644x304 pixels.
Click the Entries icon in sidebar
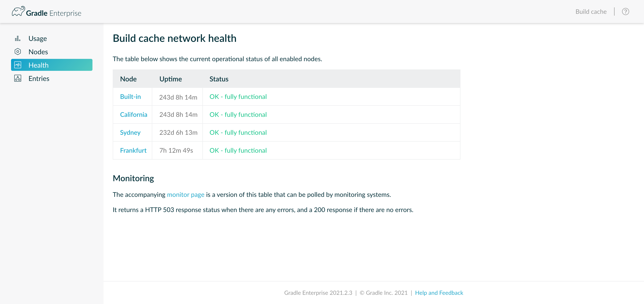point(17,78)
